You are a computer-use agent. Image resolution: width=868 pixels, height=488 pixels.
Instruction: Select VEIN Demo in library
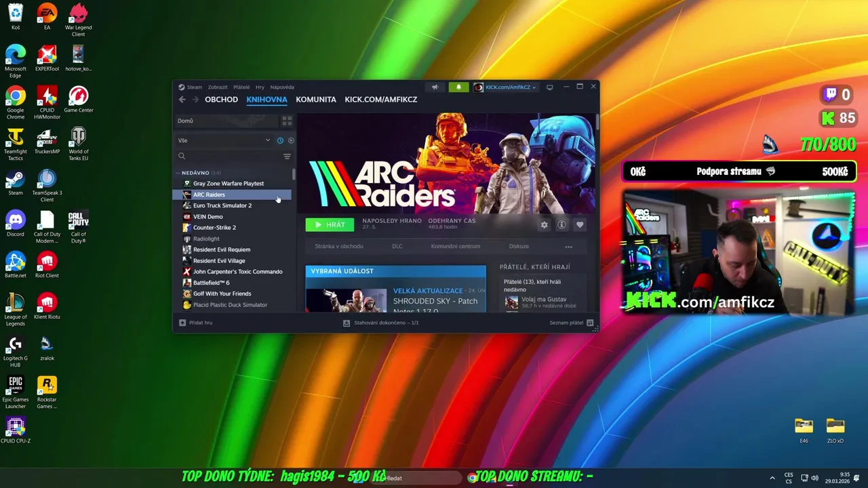[x=233, y=217]
